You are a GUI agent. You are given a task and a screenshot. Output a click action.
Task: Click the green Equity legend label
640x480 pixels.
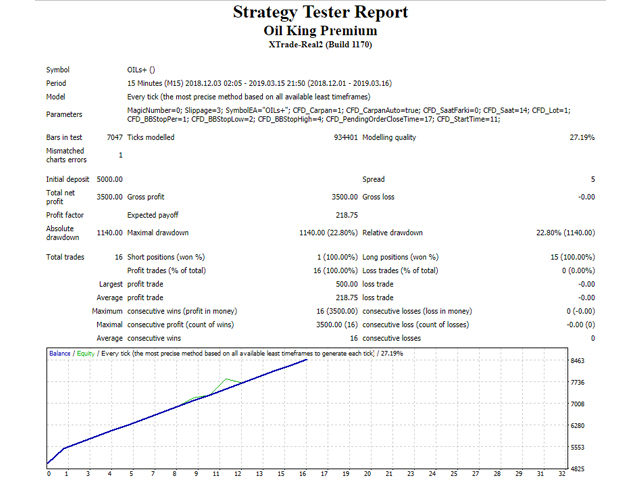tap(86, 353)
